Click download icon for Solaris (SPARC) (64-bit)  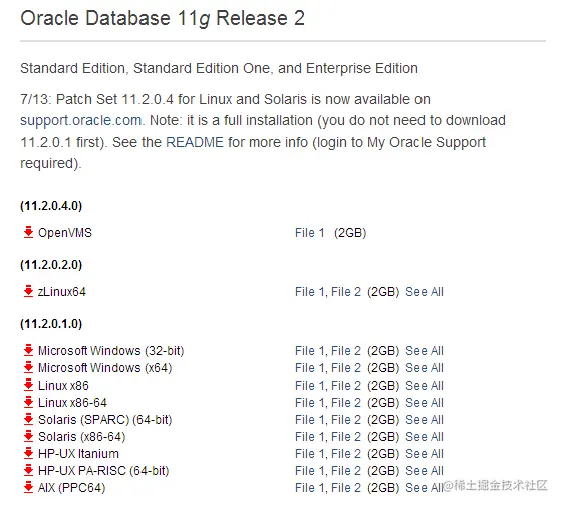28,419
